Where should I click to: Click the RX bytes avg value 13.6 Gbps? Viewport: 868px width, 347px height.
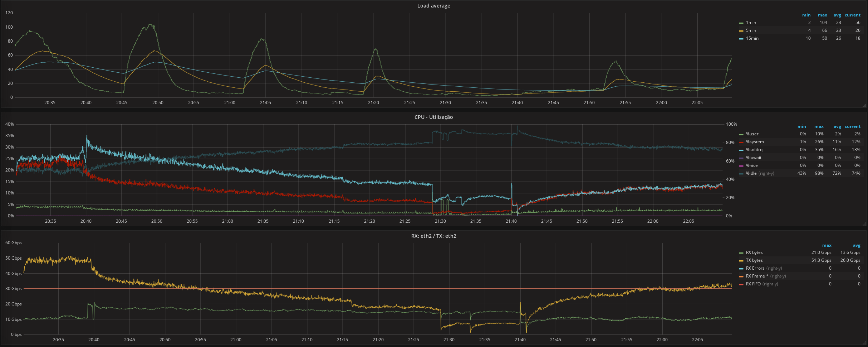tap(850, 252)
